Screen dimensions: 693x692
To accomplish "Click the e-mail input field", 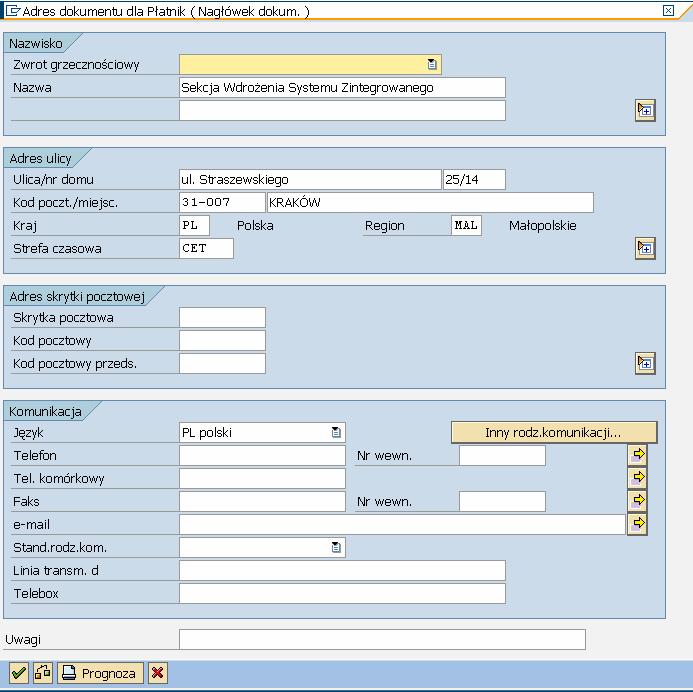I will [402, 525].
